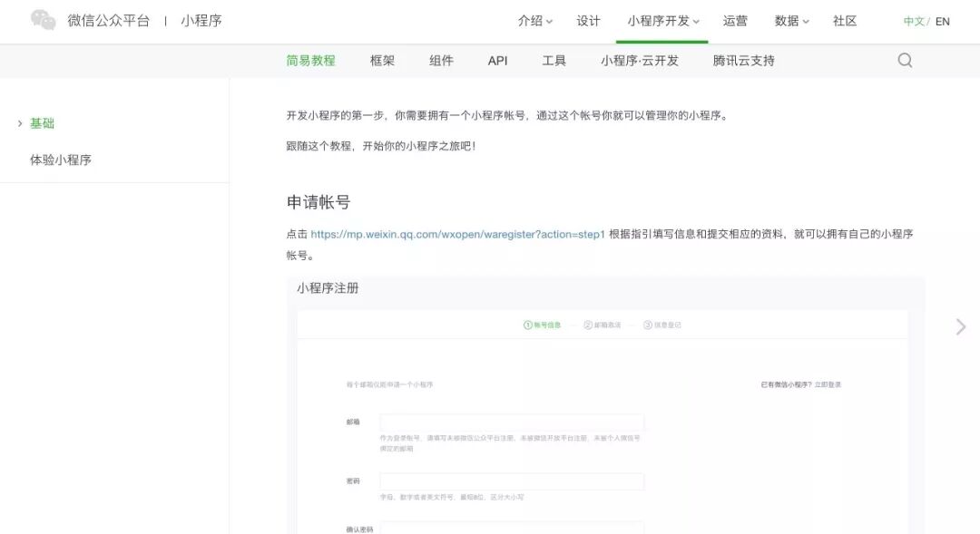The width and height of the screenshot is (980, 534).
Task: Select 中文 language option
Action: click(x=914, y=21)
